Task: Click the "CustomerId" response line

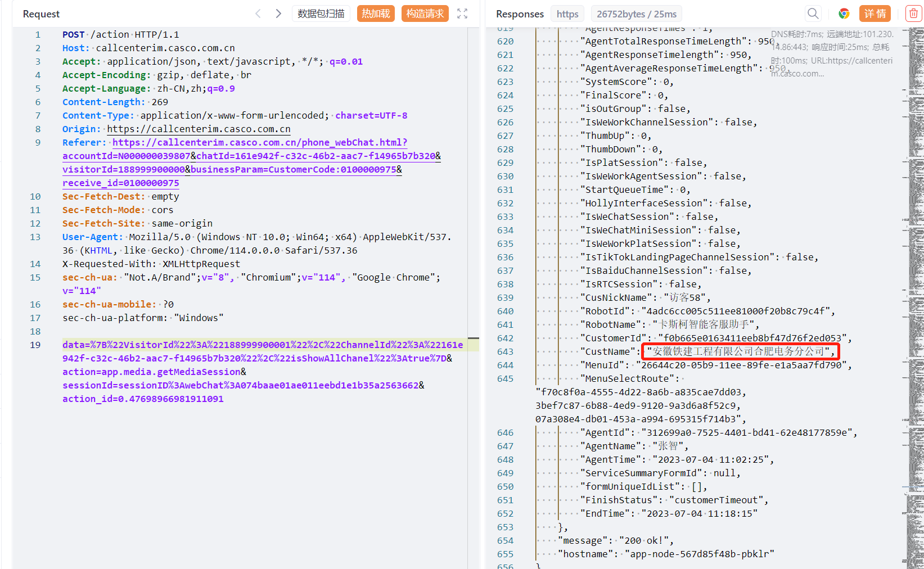Action: [x=716, y=338]
